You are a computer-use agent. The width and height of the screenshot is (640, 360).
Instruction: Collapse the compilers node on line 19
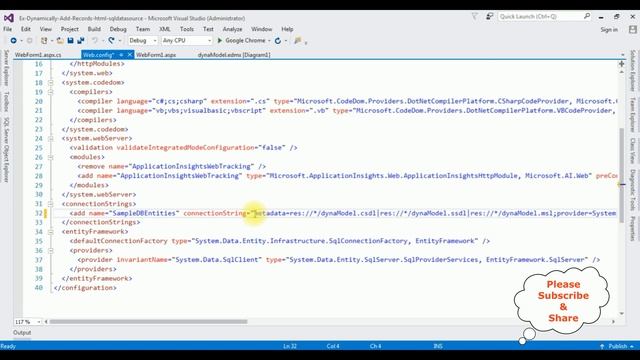[51, 92]
